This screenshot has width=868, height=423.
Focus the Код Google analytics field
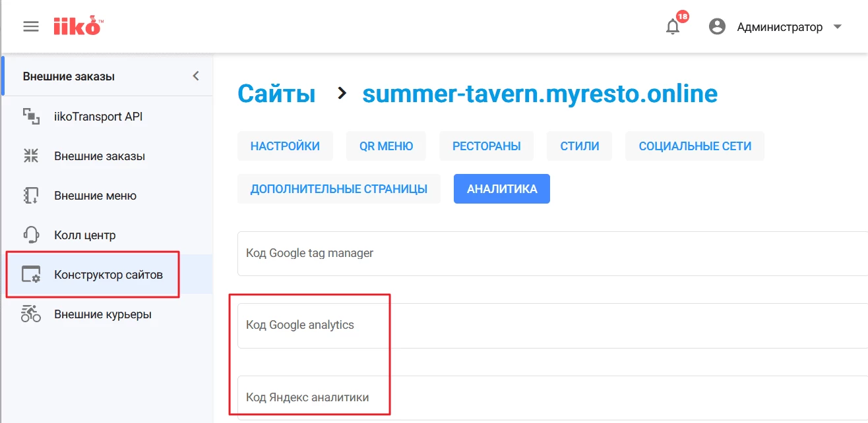pos(528,325)
